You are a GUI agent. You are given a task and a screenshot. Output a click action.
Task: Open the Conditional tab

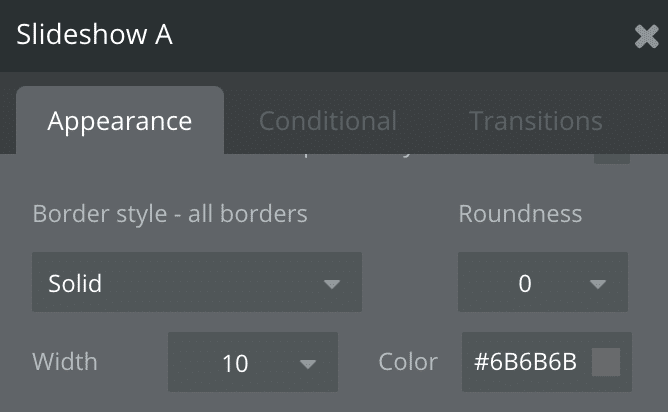328,122
